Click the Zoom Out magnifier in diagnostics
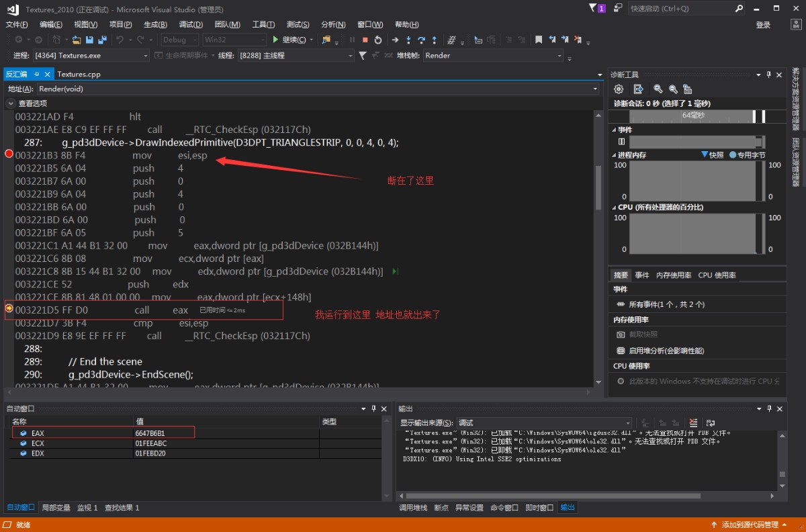This screenshot has height=532, width=806. (672, 89)
